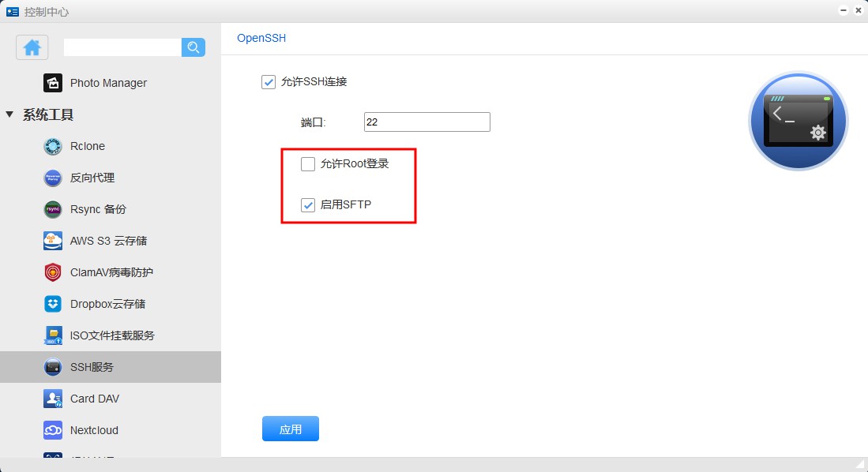Screen dimensions: 868x472
Task: Switch to the OpenSSH tab
Action: (261, 38)
